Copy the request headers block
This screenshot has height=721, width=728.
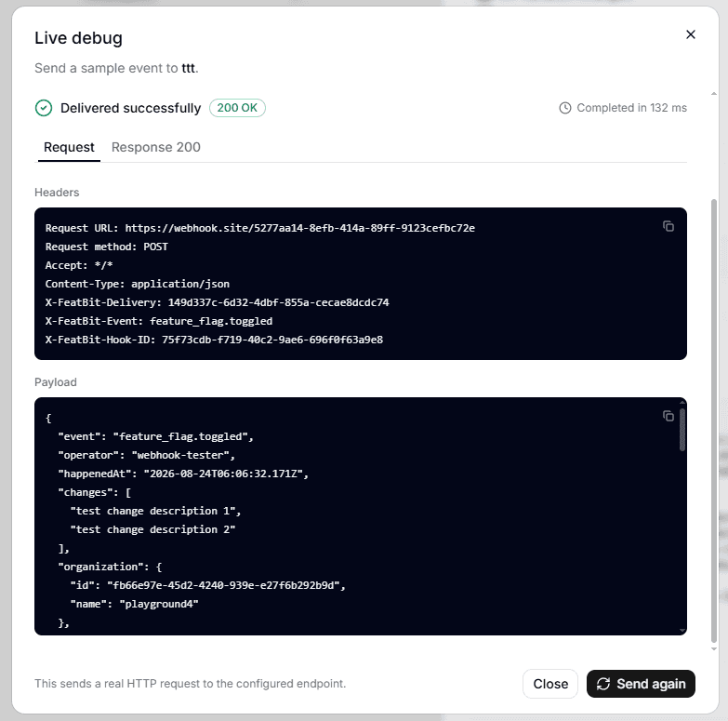(x=668, y=226)
